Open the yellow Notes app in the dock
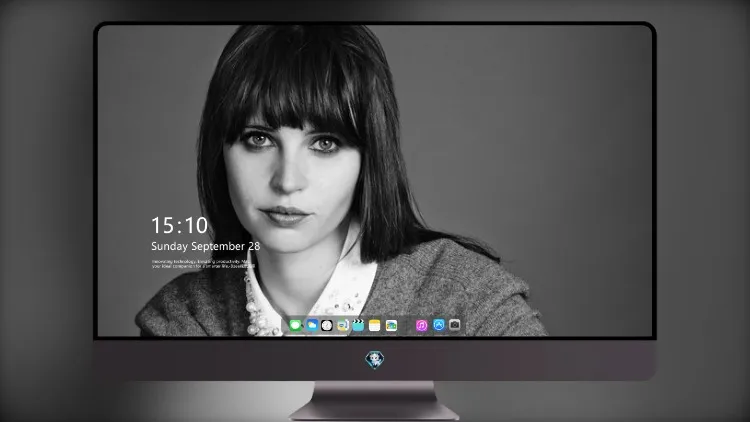The height and width of the screenshot is (422, 750). (375, 325)
